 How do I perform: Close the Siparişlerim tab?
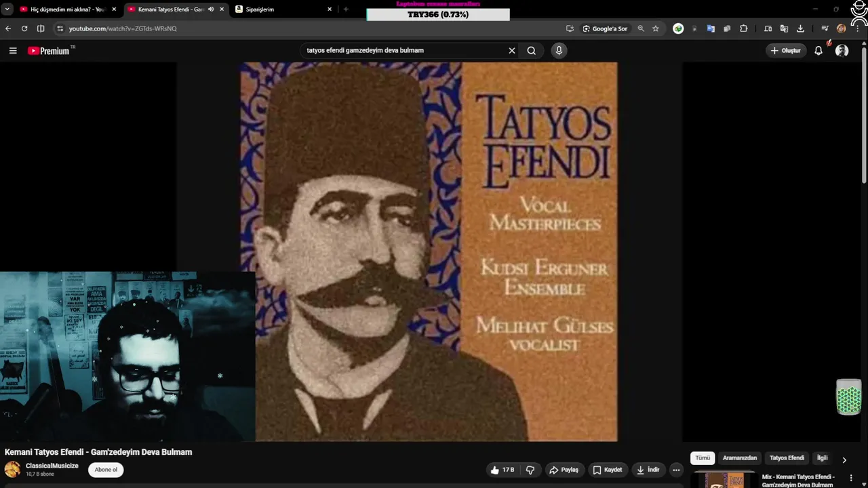[330, 9]
